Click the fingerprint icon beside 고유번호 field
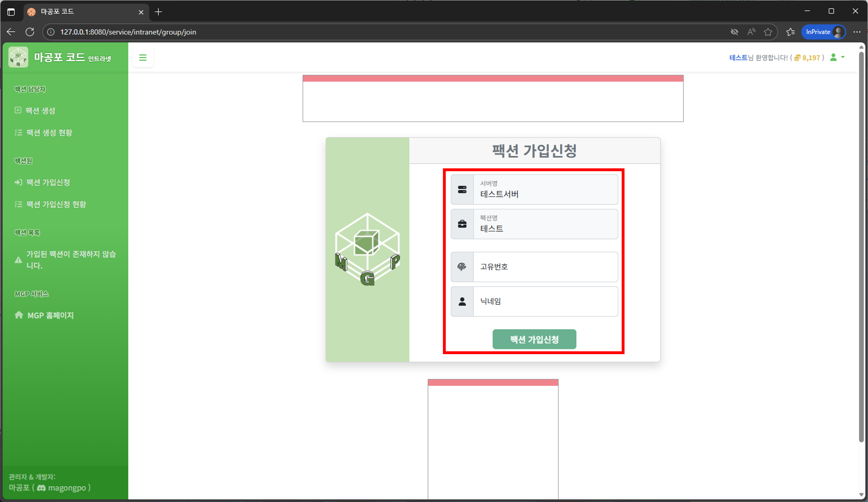Screen dimensions: 868x502 [462, 267]
